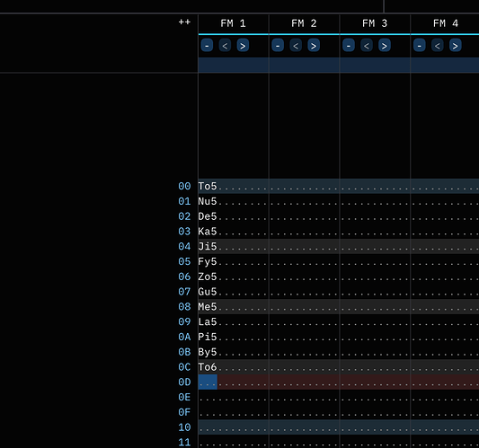Click row number 0C

[x=184, y=367]
